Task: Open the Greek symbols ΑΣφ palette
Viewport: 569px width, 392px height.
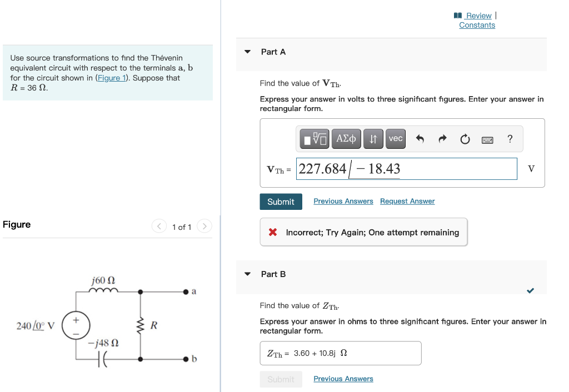Action: 346,139
